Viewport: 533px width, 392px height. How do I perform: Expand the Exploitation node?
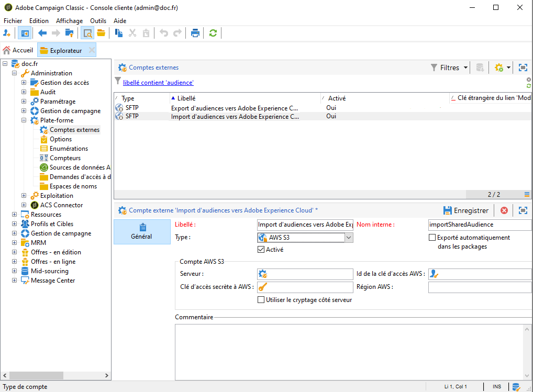[x=24, y=196]
